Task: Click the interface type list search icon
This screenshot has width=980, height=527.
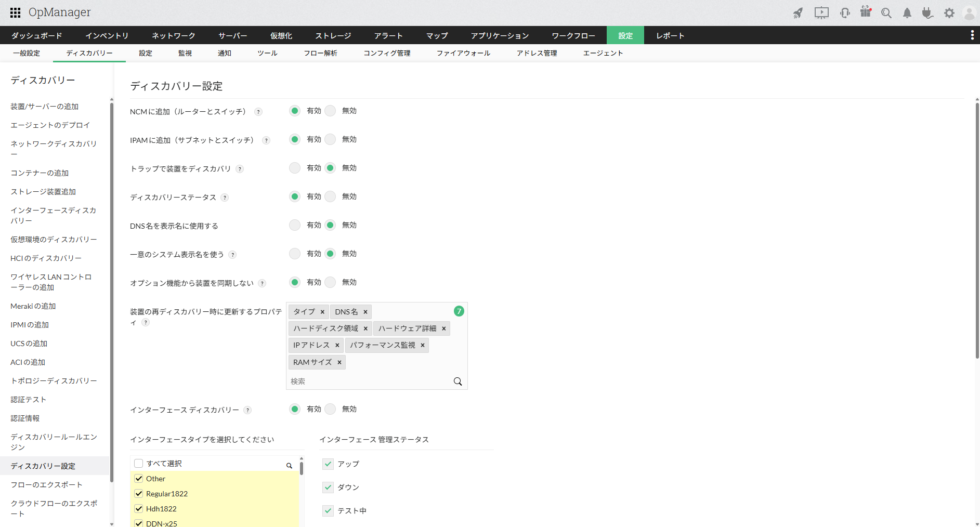Action: pyautogui.click(x=289, y=466)
